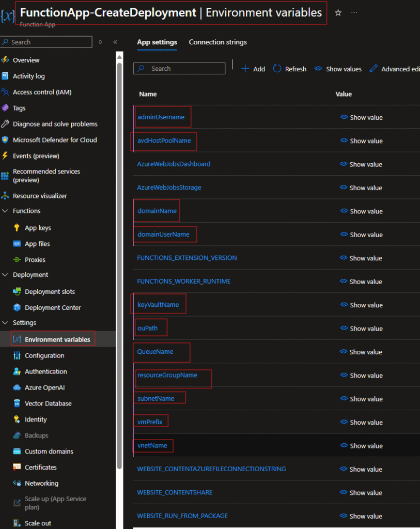The width and height of the screenshot is (420, 529).
Task: Click Show values in toolbar
Action: 338,69
